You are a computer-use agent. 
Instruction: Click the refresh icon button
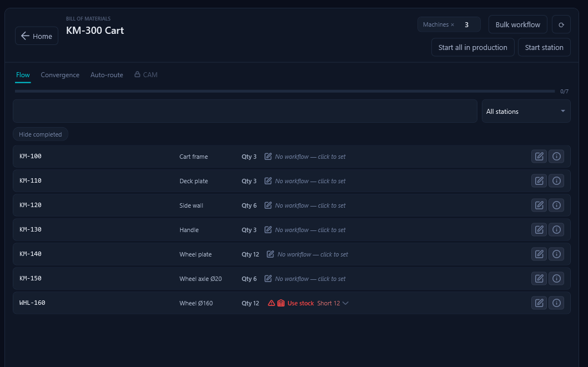pyautogui.click(x=561, y=25)
